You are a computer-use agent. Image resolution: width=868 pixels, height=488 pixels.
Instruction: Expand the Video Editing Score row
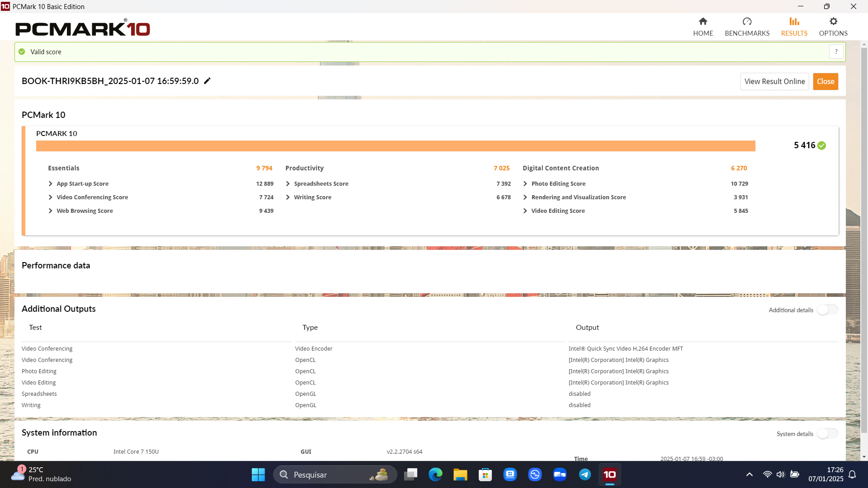pyautogui.click(x=525, y=211)
